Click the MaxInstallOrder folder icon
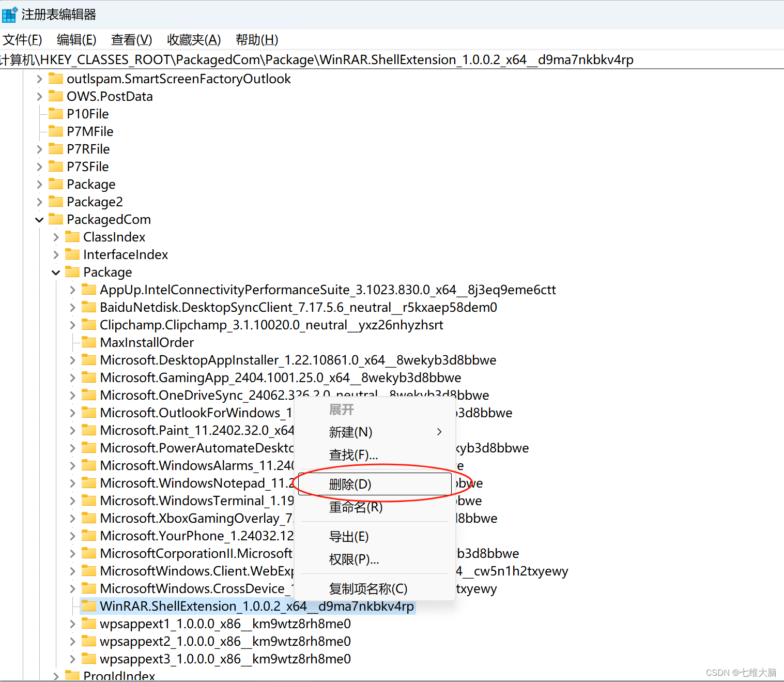 coord(89,342)
